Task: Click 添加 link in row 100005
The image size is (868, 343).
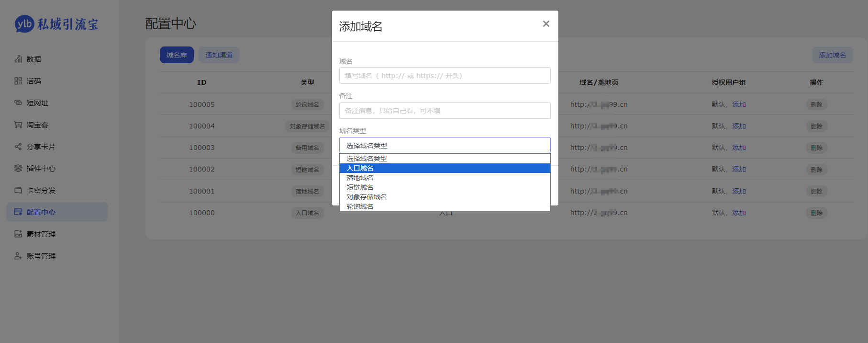Action: click(739, 104)
